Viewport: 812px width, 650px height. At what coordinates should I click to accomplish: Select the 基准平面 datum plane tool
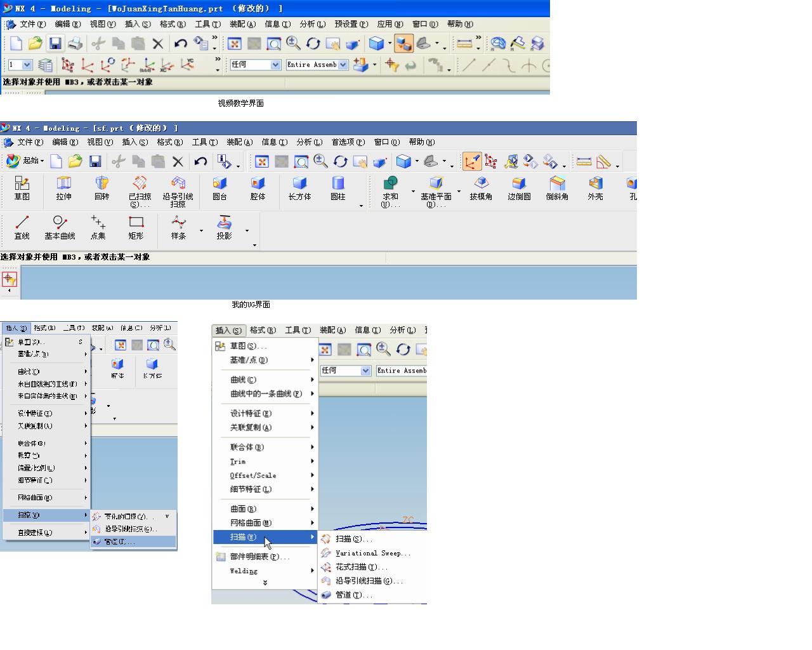coord(436,192)
